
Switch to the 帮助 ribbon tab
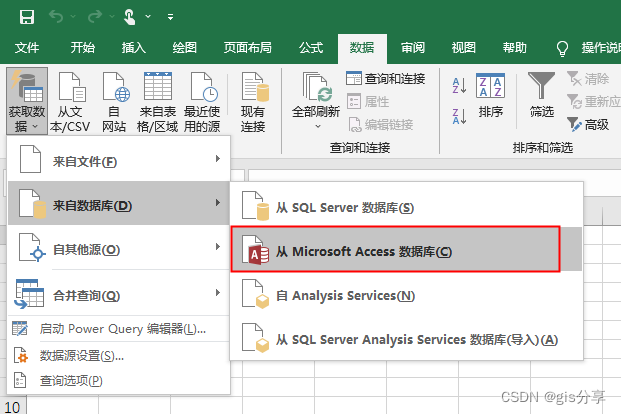point(514,48)
